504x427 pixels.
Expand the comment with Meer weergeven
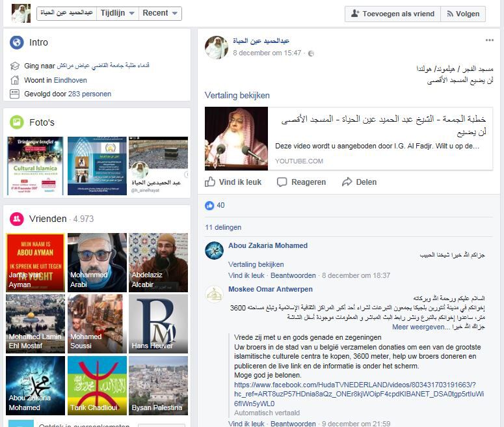(419, 327)
